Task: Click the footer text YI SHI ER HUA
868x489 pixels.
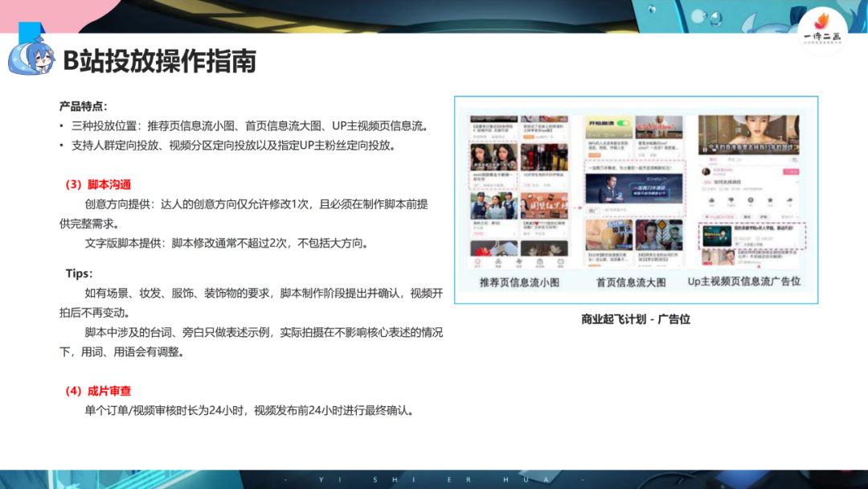Action: click(433, 479)
